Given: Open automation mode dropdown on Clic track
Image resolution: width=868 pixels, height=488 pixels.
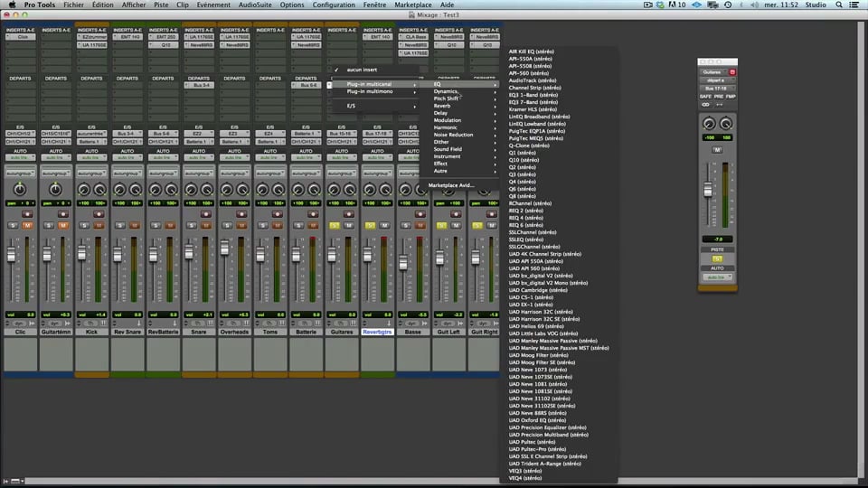Looking at the screenshot, I should 21,157.
